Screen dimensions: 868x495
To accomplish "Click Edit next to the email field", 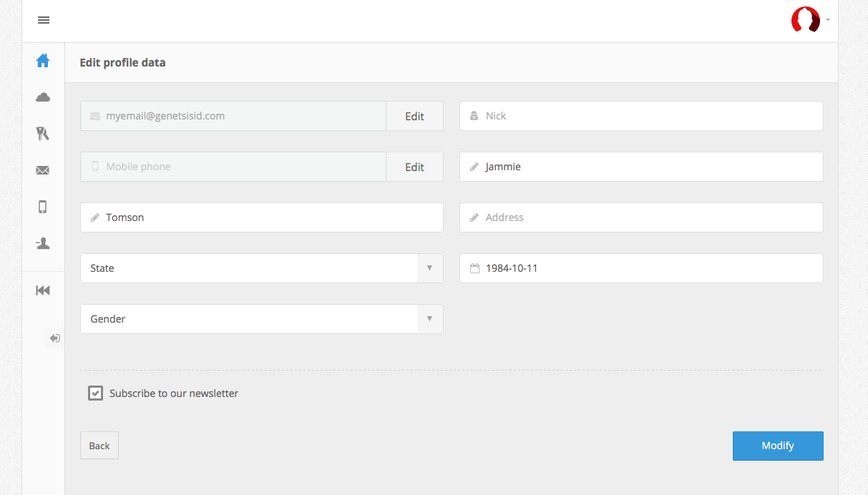I will [x=414, y=116].
